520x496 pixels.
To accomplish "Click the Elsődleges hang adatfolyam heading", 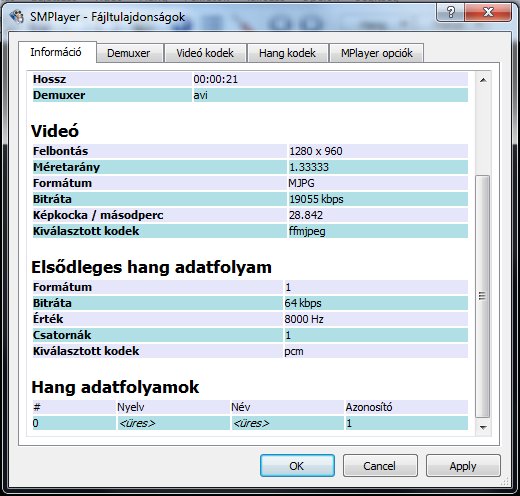I will (152, 267).
